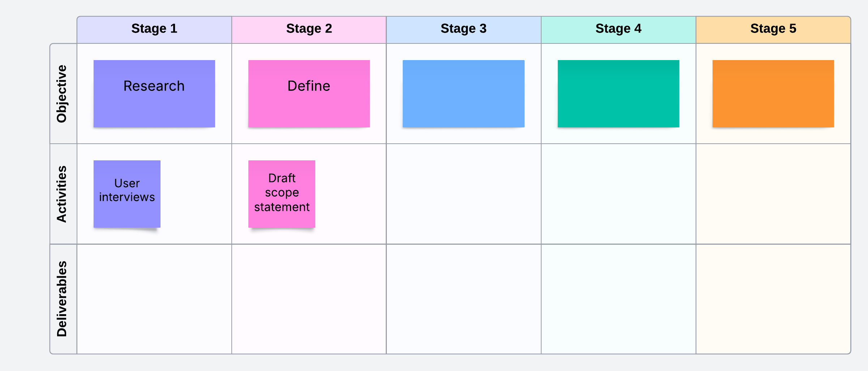Select the blank blue sticky note
Screen dimensions: 868x371
click(x=463, y=94)
